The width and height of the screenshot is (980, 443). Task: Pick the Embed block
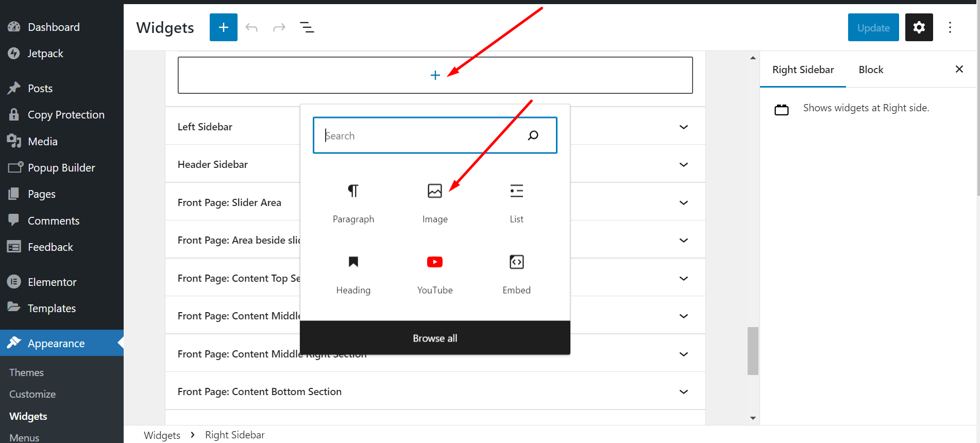coord(516,263)
